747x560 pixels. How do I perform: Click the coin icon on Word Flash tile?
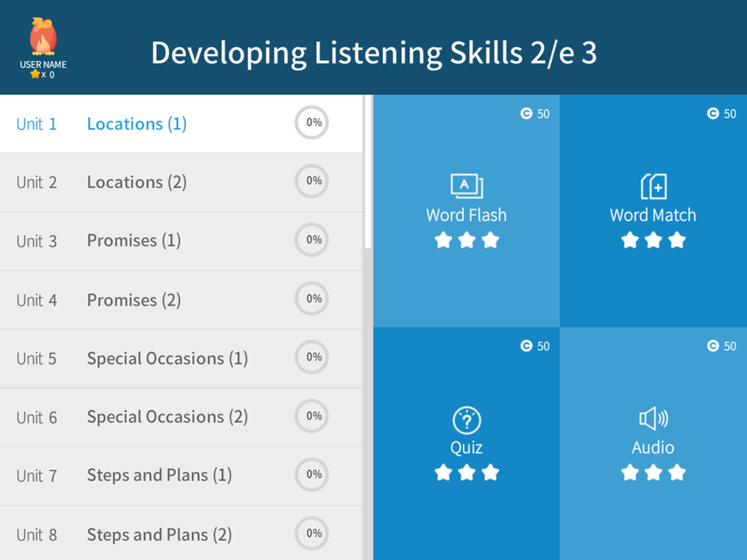click(x=526, y=113)
